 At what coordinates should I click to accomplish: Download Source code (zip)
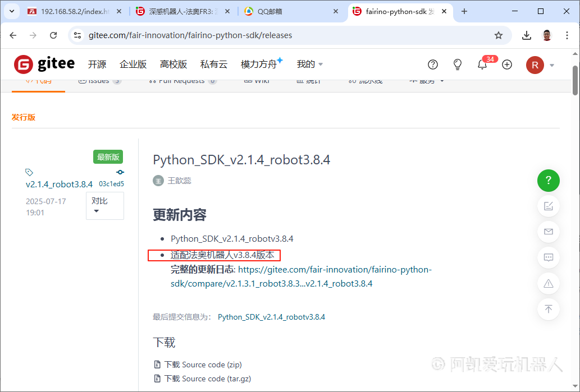203,365
